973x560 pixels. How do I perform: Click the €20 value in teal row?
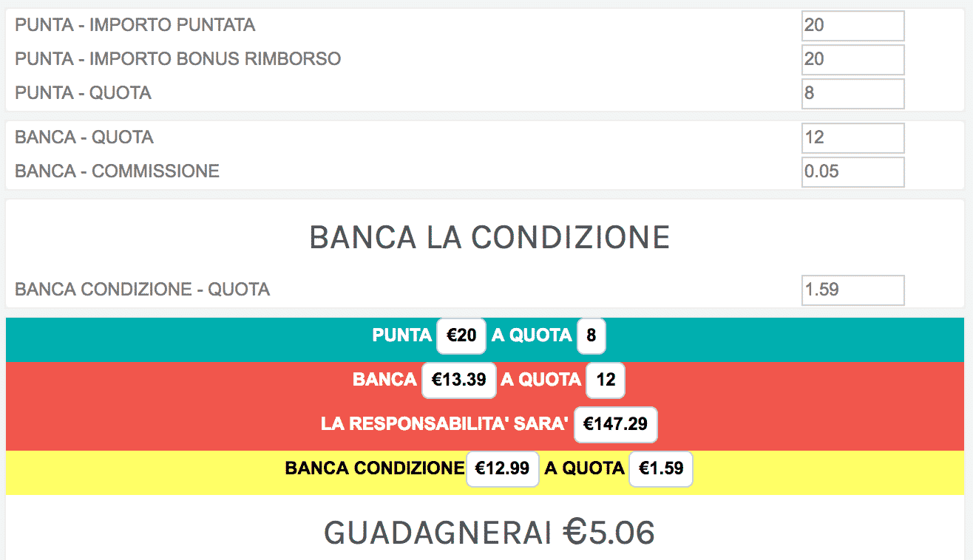(461, 336)
